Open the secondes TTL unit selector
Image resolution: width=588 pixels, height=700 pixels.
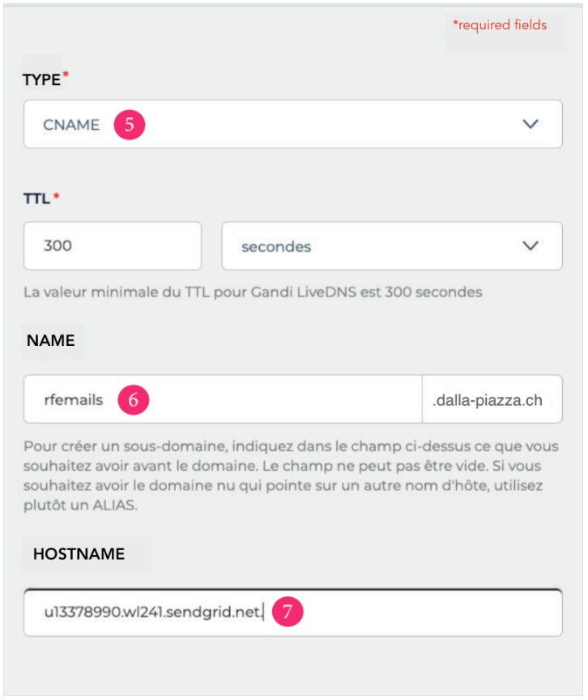[x=392, y=246]
